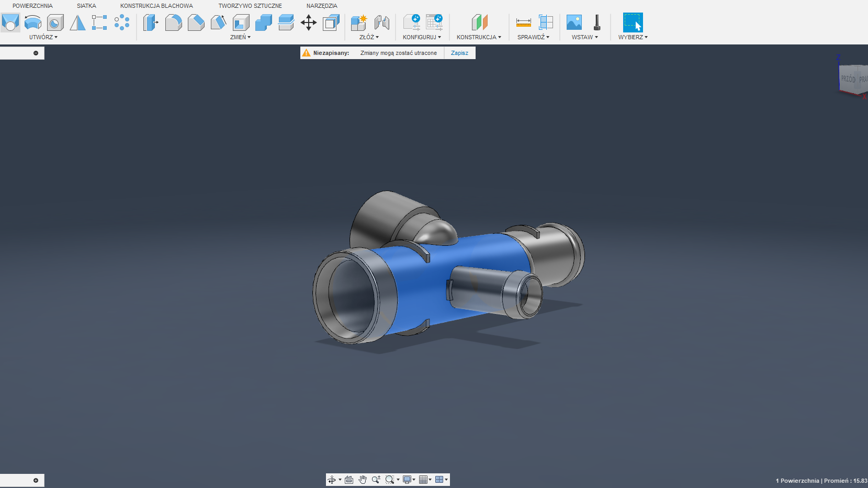Open the WYBIERZ dropdown
The image size is (868, 488).
633,37
